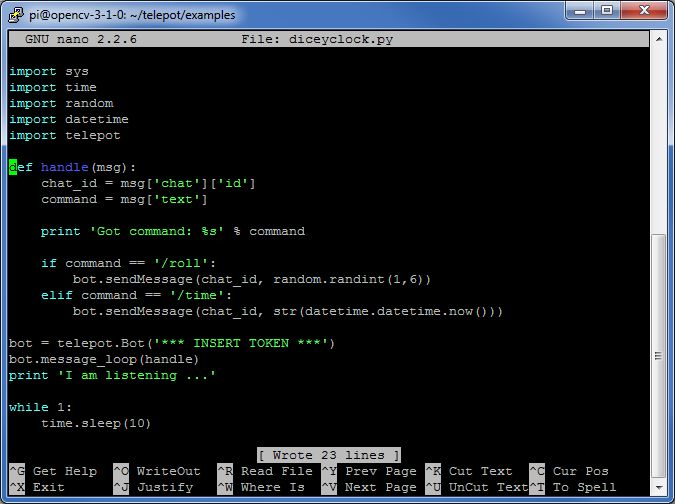Click the datetime.datetime.now() sendMessage line

coord(288,311)
